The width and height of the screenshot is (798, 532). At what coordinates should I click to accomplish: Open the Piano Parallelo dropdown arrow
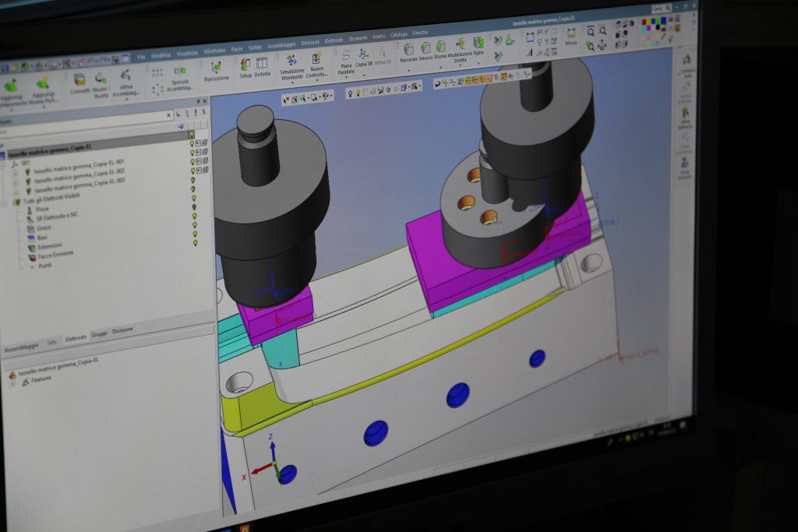click(x=346, y=77)
